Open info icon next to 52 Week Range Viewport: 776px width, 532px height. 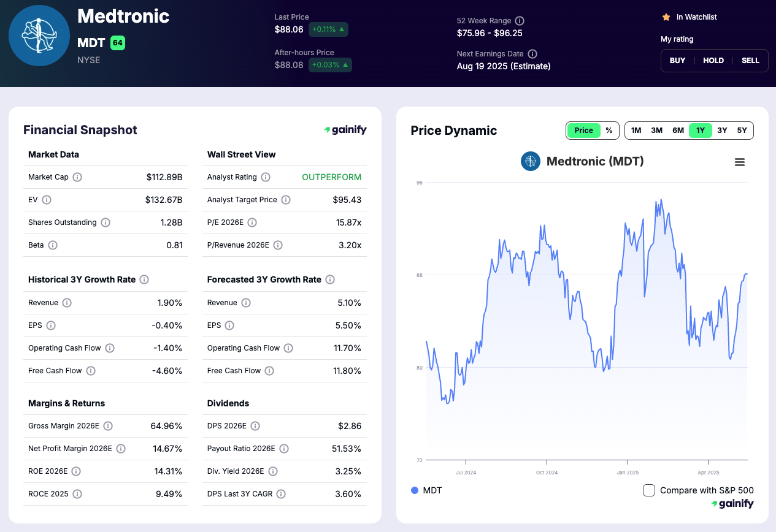520,20
